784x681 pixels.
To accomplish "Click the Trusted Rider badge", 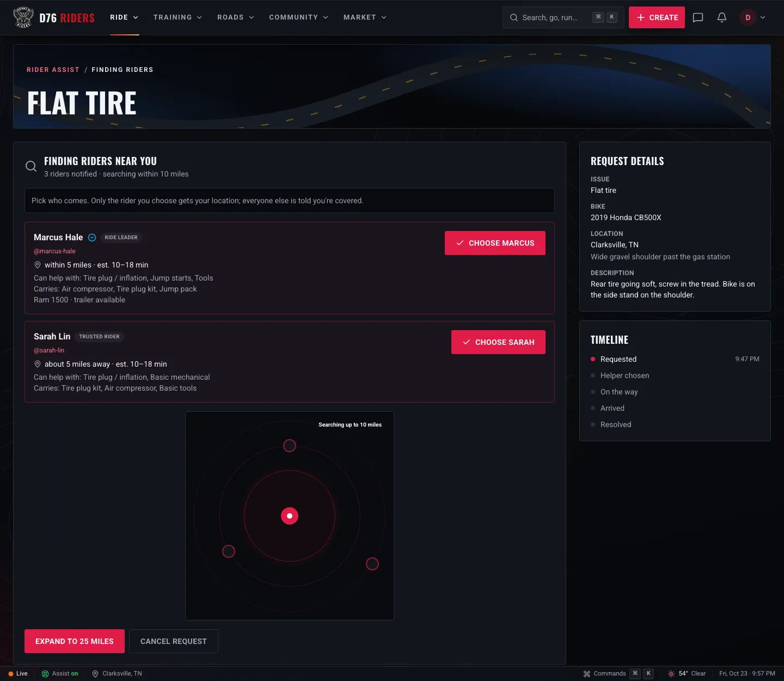I will tap(99, 337).
